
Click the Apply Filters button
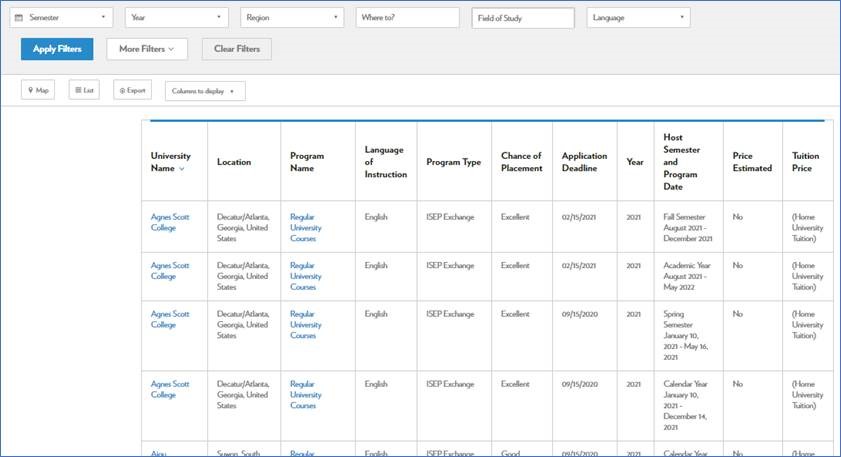tap(57, 49)
